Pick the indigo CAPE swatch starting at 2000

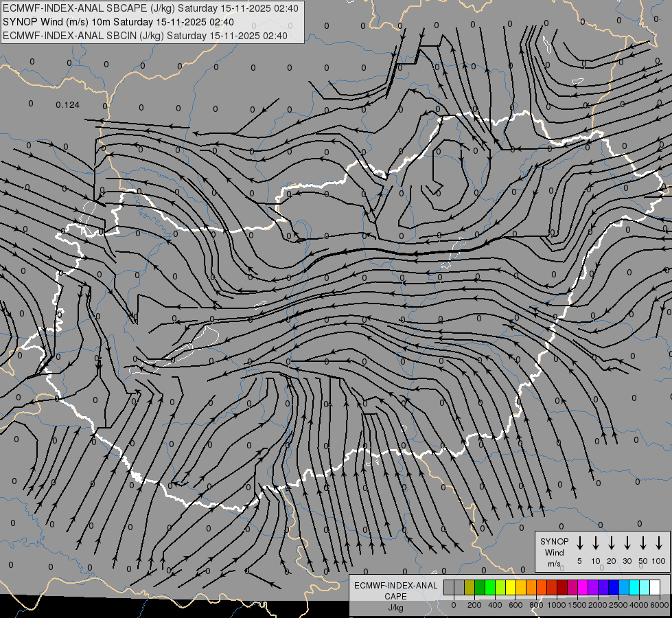click(603, 587)
